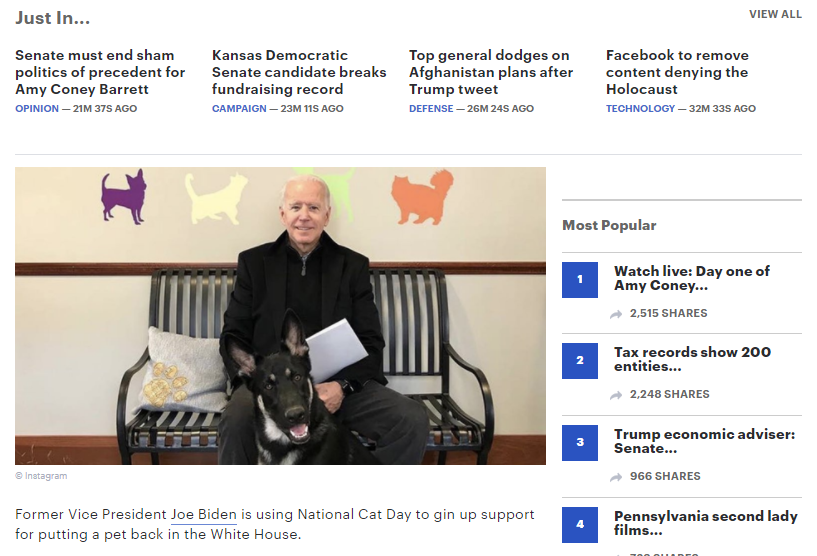Click the Biden with dog photo
This screenshot has height=556, width=817.
[280, 315]
